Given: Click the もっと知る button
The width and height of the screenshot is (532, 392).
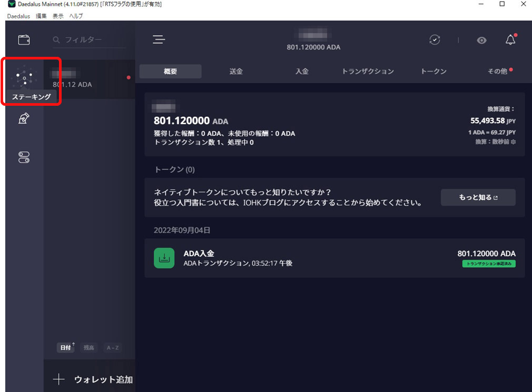Looking at the screenshot, I should [478, 197].
